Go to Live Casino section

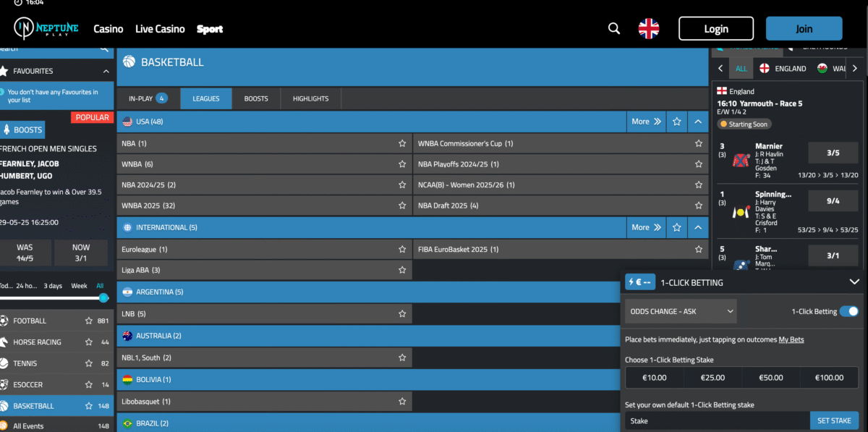pyautogui.click(x=160, y=29)
